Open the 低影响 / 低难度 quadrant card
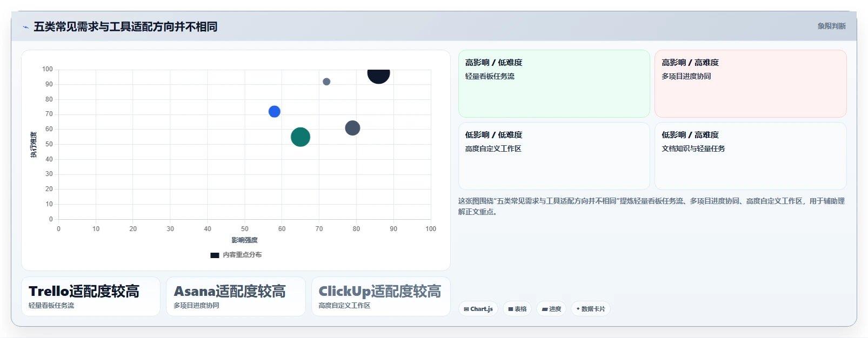 click(x=554, y=156)
